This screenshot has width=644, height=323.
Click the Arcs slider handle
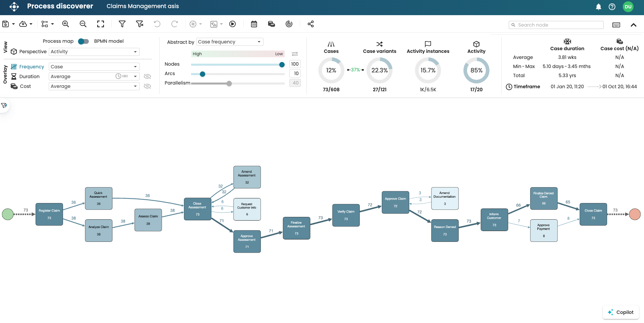pyautogui.click(x=203, y=74)
